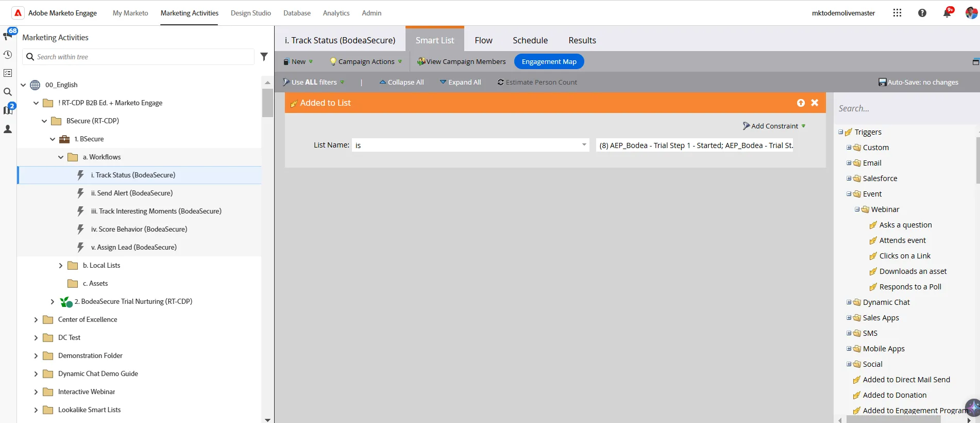This screenshot has height=423, width=980.
Task: Click the tree filter funnel icon
Action: click(264, 57)
